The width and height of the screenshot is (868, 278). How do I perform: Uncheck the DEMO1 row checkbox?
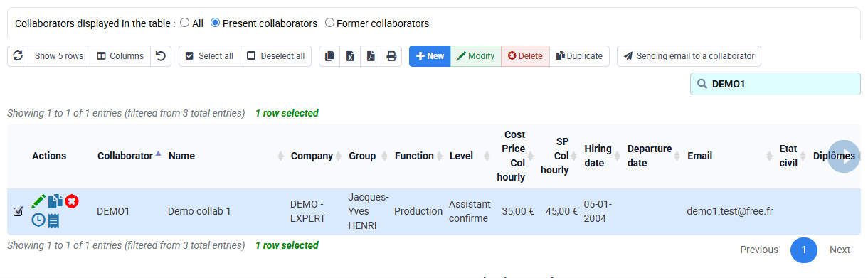18,211
